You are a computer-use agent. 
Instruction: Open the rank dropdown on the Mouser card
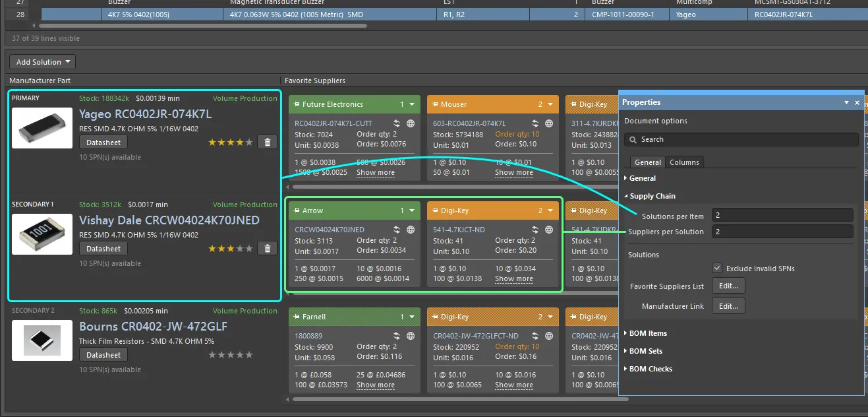(550, 104)
